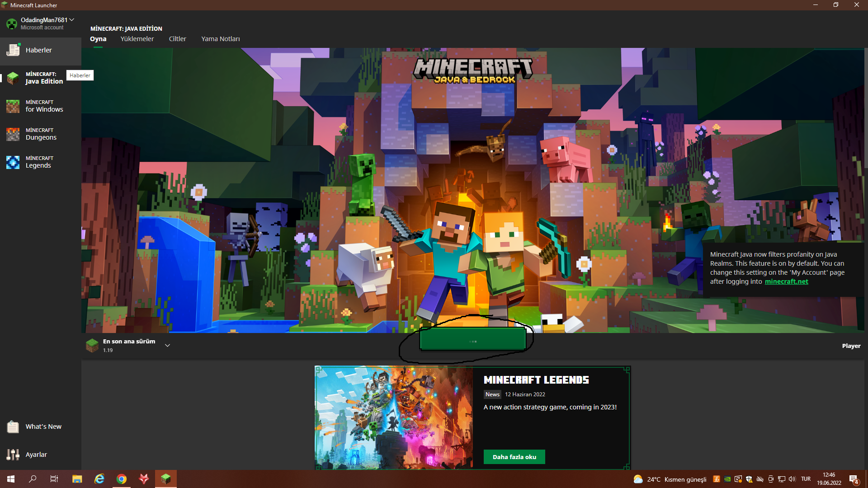Select Minecraft Java Edition grass block icon
This screenshot has width=868, height=488.
click(13, 78)
